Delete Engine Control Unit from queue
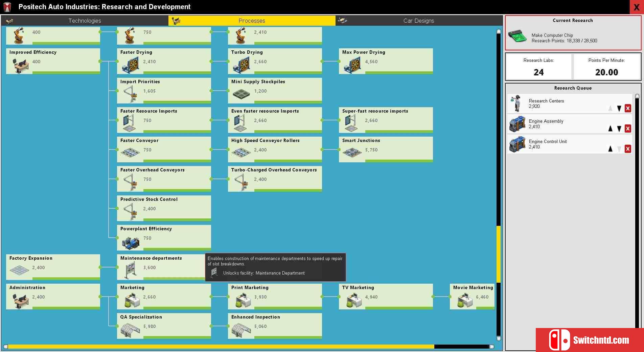The width and height of the screenshot is (644, 352). (x=628, y=149)
